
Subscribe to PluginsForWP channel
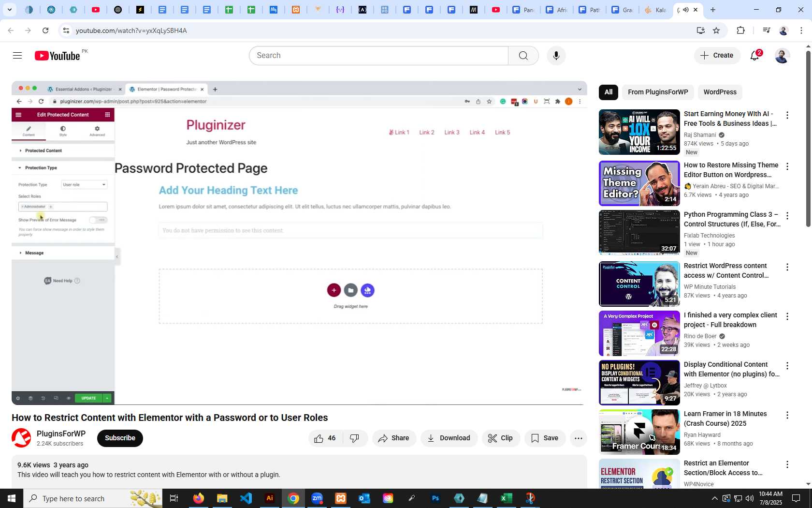click(120, 438)
